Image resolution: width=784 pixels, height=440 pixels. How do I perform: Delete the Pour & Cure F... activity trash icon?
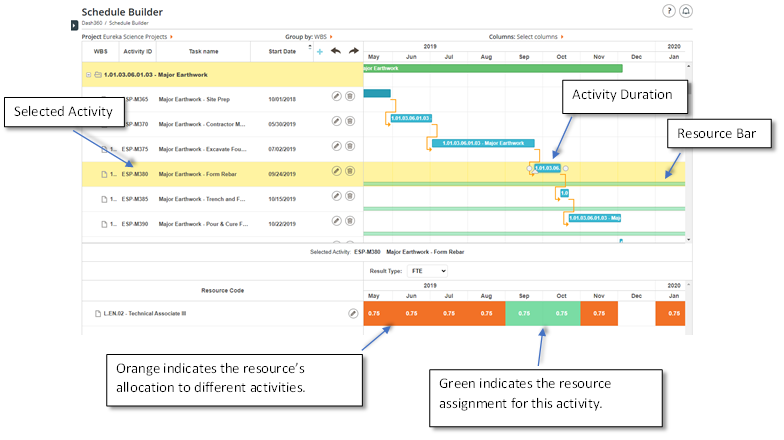(x=350, y=221)
